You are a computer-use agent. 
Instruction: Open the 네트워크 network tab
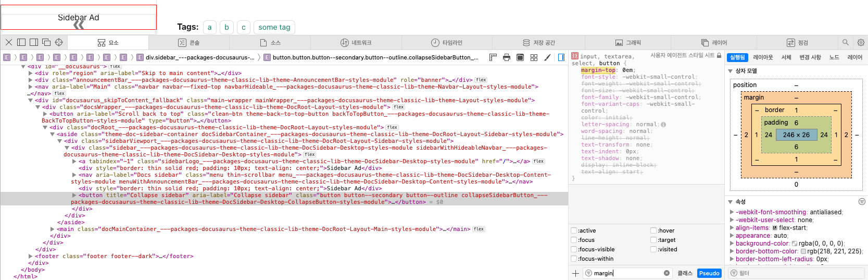coord(356,42)
